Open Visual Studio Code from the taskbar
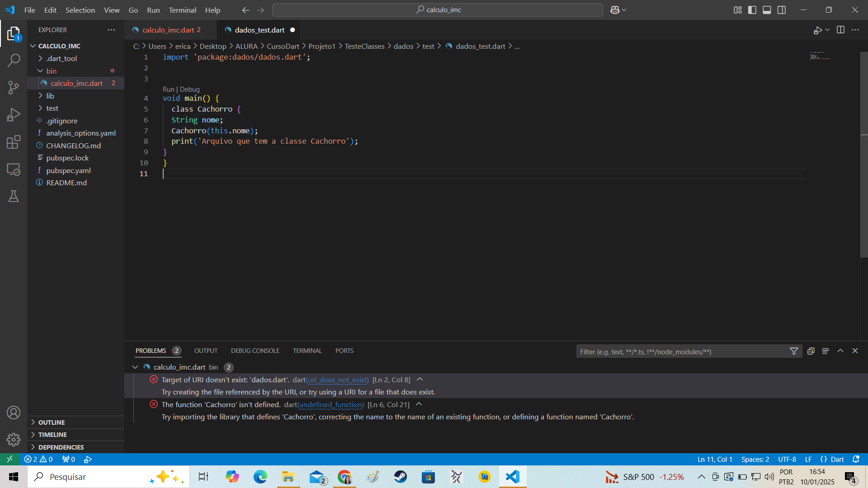Screen dimensions: 868x488 click(513, 477)
